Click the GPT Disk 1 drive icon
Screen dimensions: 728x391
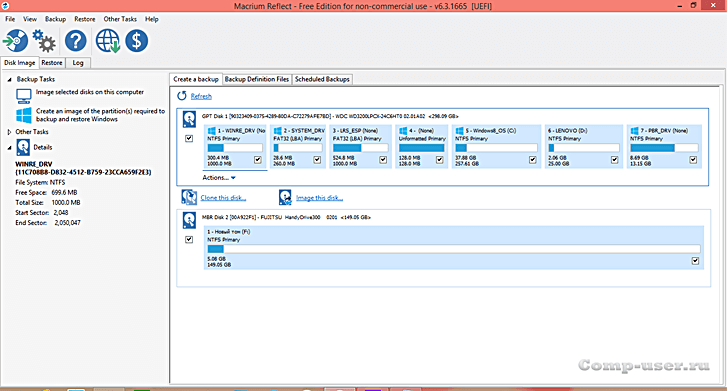tap(189, 119)
